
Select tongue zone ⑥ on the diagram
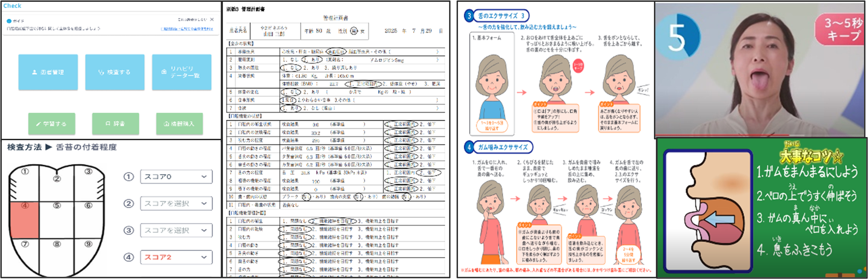[88, 220]
